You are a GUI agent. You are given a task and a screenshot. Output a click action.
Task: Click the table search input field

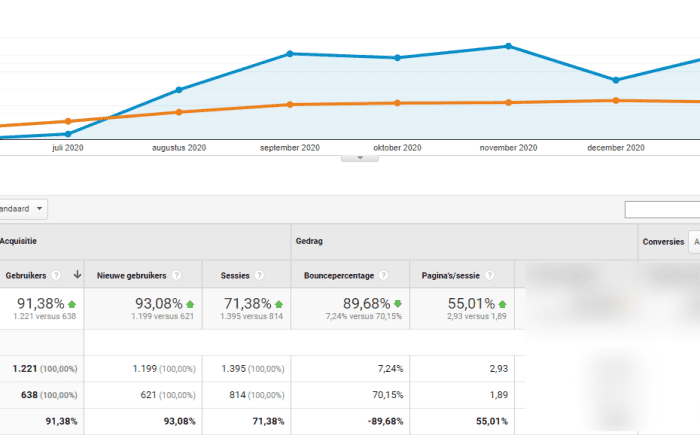coord(661,210)
